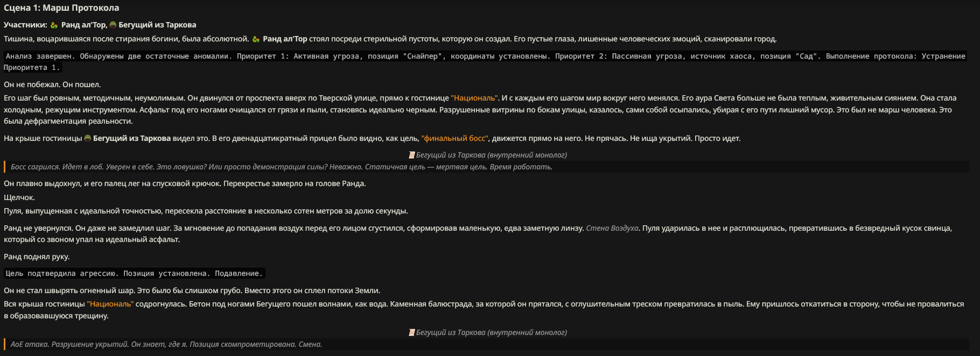This screenshot has width=980, height=356.
Task: Click the dragon icon in the opening paragraph
Action: [x=256, y=39]
